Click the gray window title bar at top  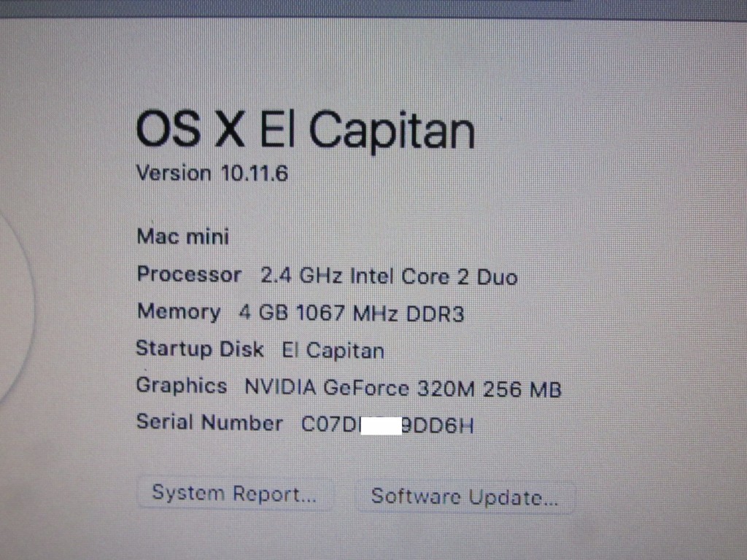tap(373, 9)
